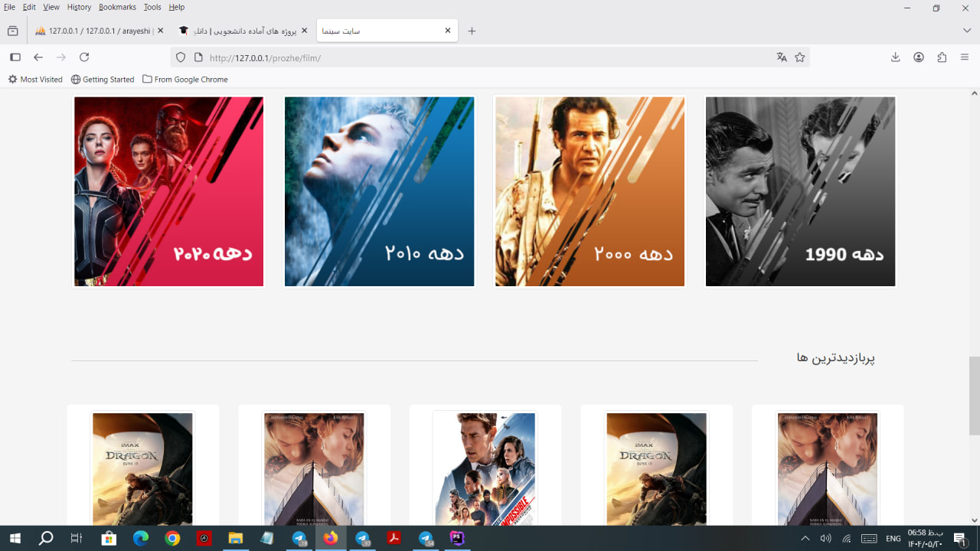Open the History menu
The height and width of the screenshot is (551, 980).
coord(79,7)
